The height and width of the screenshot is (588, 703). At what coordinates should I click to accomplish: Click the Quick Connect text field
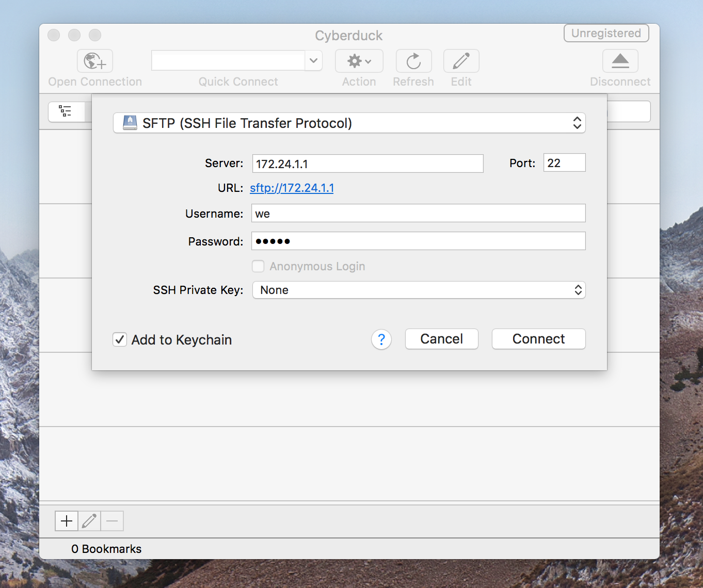(x=228, y=61)
